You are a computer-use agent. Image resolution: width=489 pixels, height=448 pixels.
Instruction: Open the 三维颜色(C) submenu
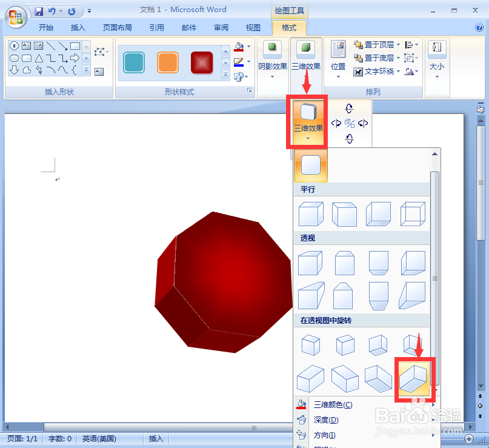click(365, 405)
